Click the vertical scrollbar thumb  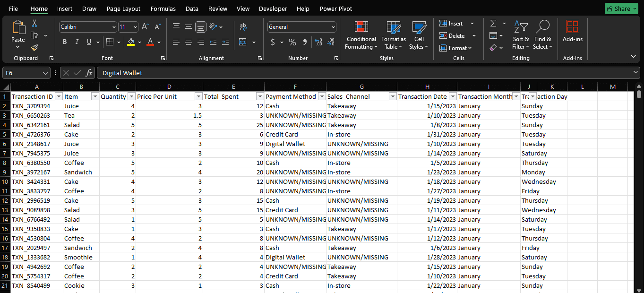pyautogui.click(x=639, y=94)
